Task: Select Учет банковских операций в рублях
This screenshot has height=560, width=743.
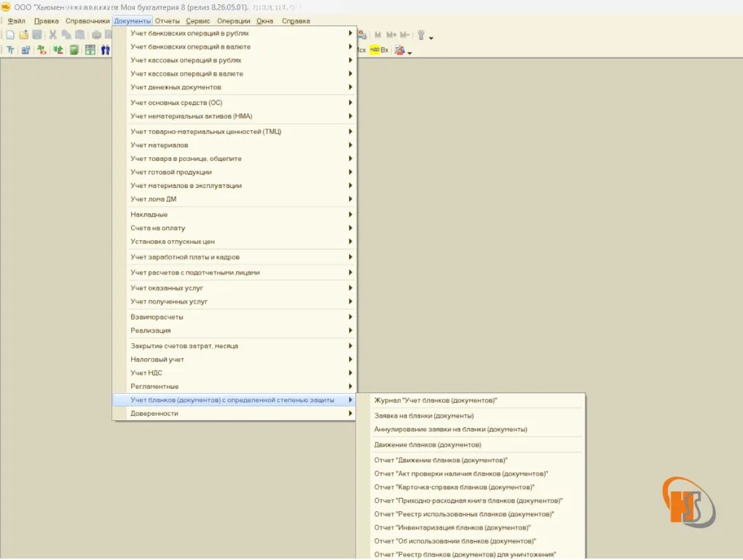Action: (235, 33)
